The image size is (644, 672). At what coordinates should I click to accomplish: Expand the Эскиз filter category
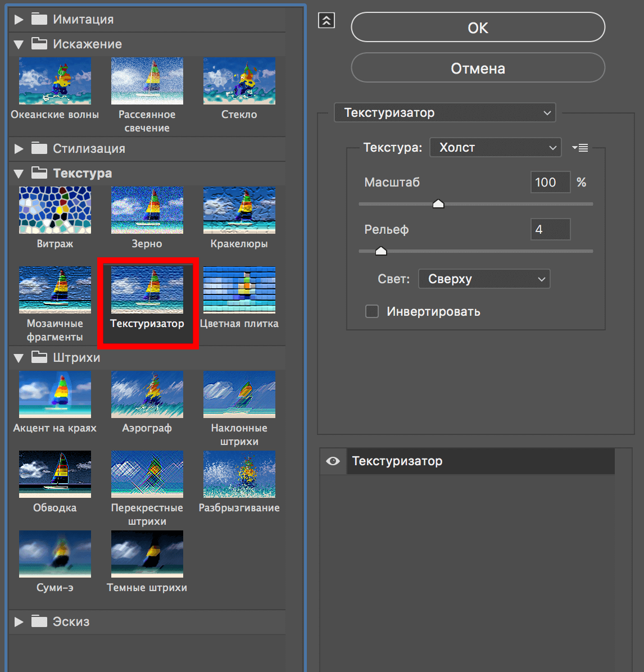[x=19, y=621]
